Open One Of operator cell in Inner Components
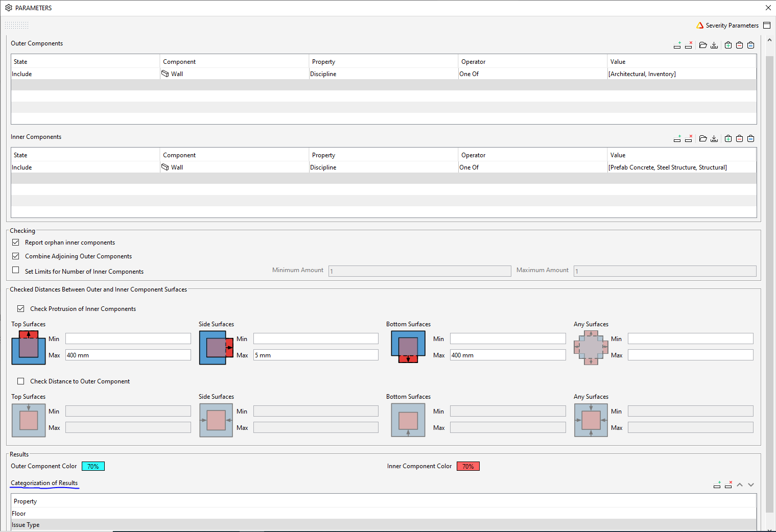The width and height of the screenshot is (776, 532). click(x=533, y=167)
